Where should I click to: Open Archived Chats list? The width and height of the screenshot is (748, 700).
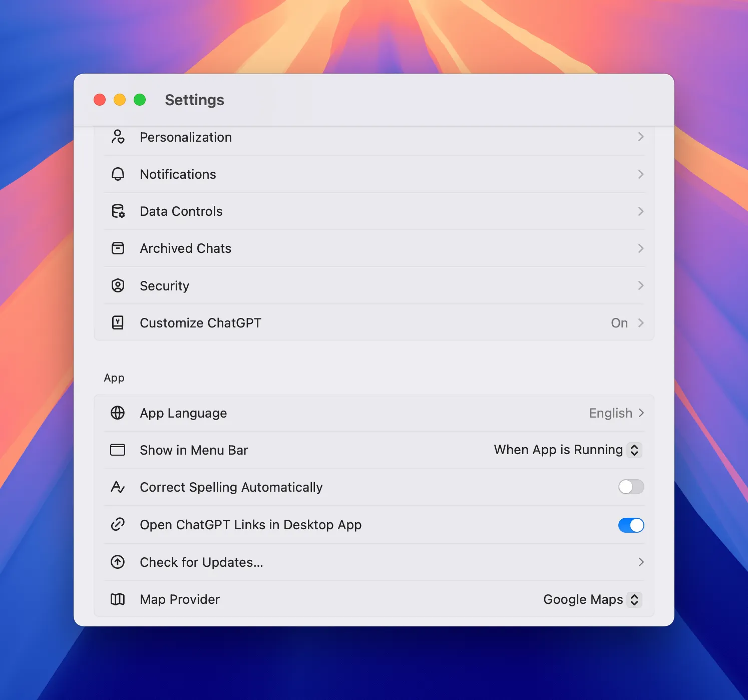click(x=374, y=248)
